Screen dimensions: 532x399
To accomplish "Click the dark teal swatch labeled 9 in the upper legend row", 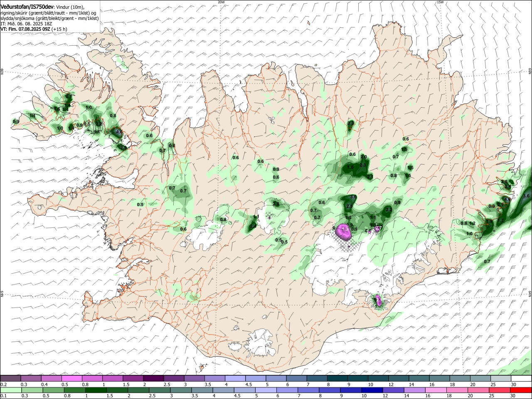I will pyautogui.click(x=357, y=378).
